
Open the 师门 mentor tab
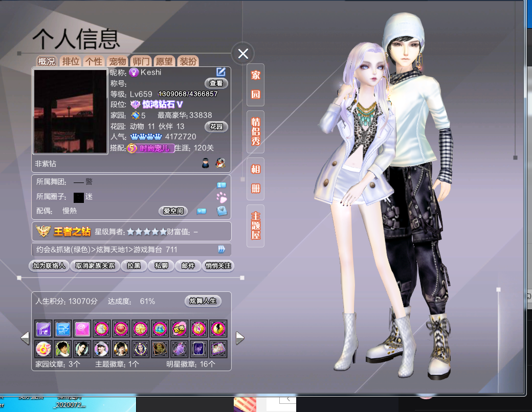[141, 61]
